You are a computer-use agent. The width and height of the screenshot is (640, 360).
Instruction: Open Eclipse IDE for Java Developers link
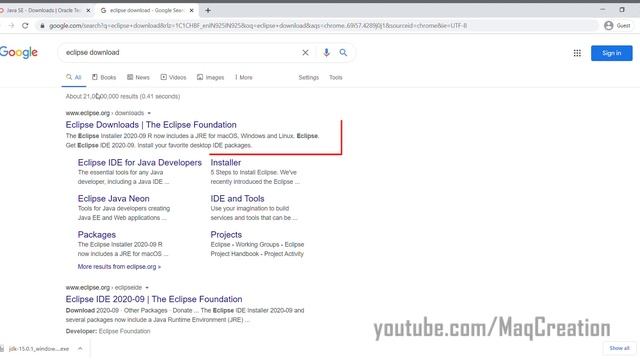click(140, 162)
